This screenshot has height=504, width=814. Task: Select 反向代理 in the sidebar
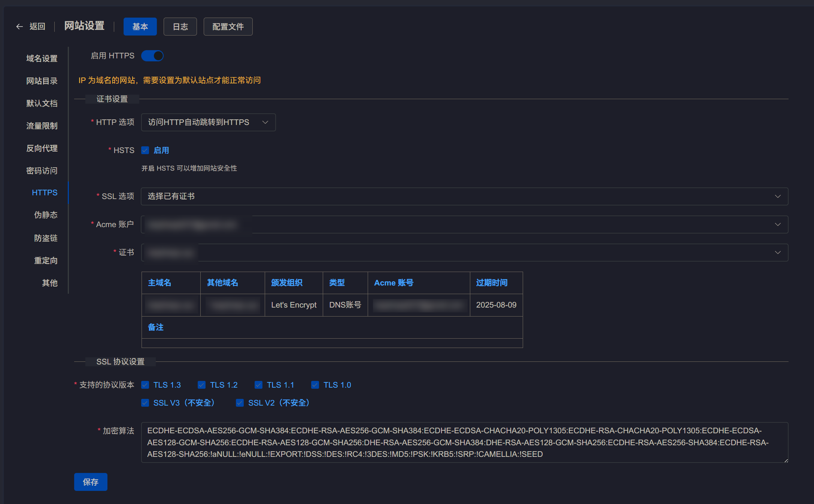pyautogui.click(x=41, y=148)
